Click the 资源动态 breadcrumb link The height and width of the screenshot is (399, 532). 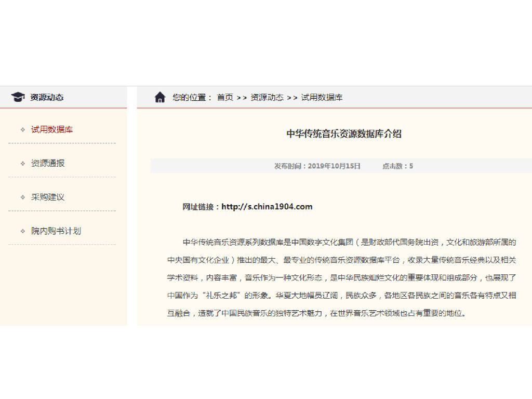pyautogui.click(x=267, y=97)
